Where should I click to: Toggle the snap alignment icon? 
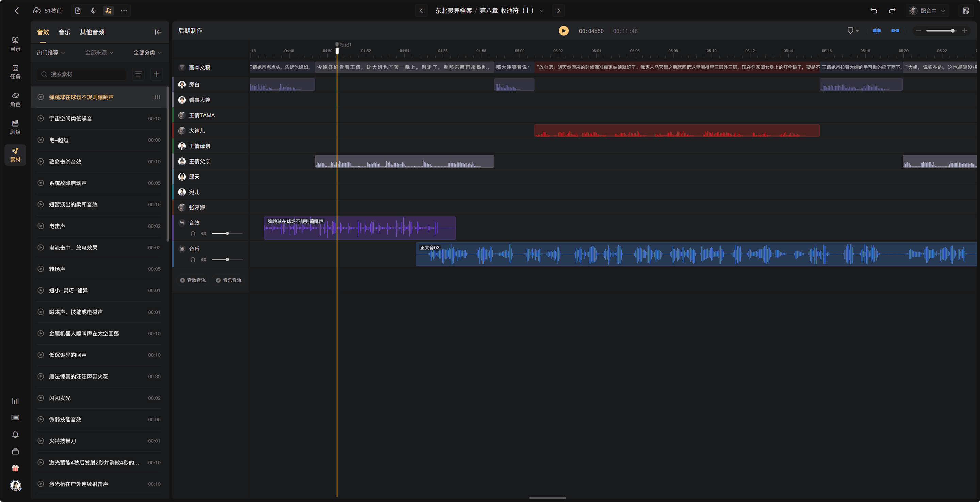tap(877, 31)
